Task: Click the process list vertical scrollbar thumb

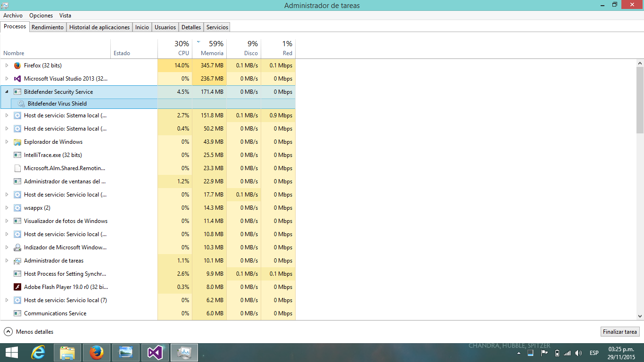Action: pyautogui.click(x=640, y=100)
